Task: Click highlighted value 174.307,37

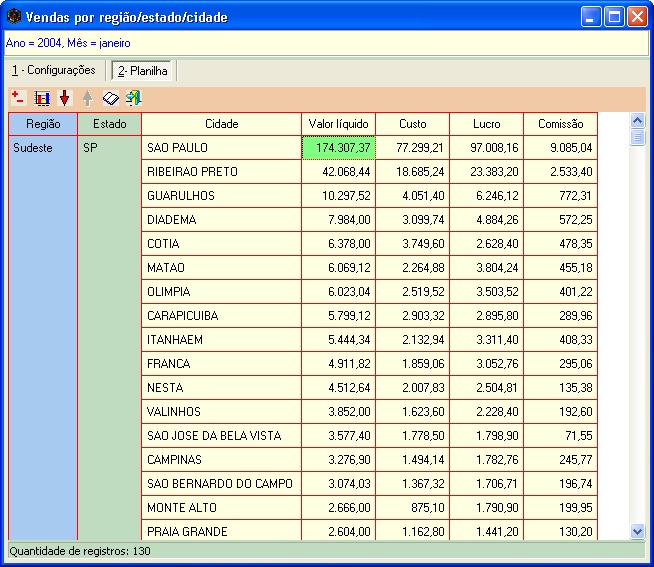Action: pyautogui.click(x=338, y=148)
